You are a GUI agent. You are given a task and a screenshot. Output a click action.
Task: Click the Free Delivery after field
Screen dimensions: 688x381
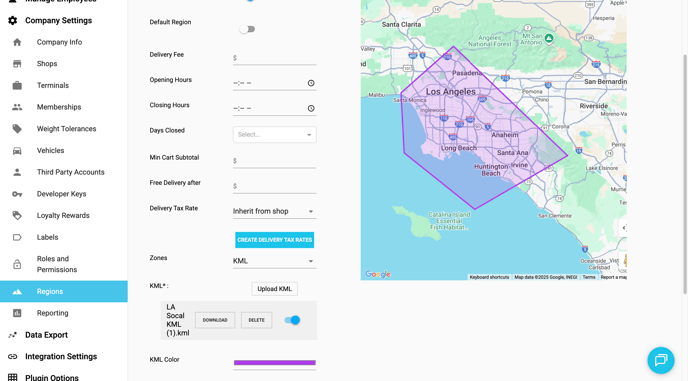(x=275, y=186)
